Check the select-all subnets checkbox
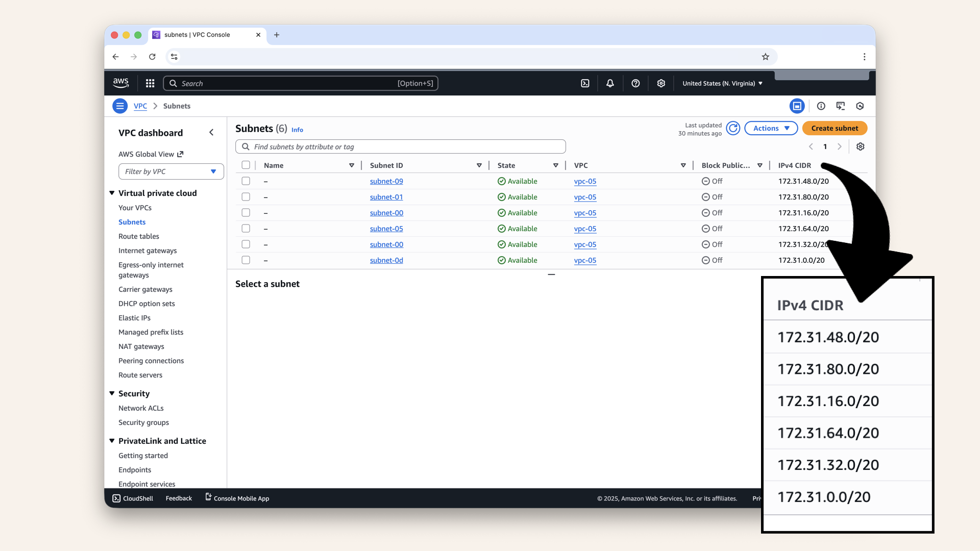Image resolution: width=980 pixels, height=551 pixels. pyautogui.click(x=246, y=165)
